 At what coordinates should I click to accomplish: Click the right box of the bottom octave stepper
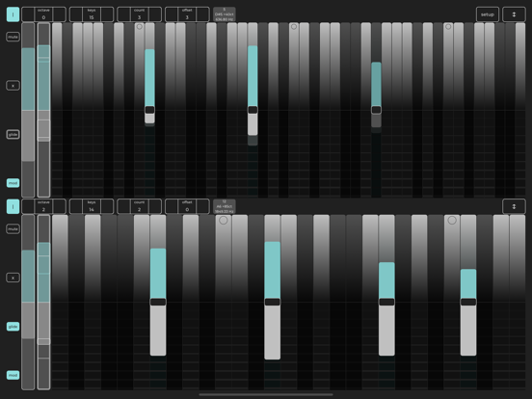point(60,206)
